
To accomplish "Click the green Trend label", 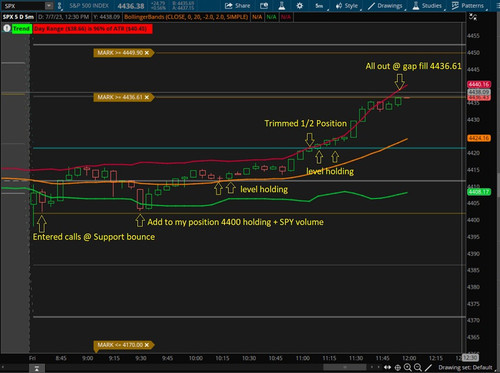I will 21,29.
